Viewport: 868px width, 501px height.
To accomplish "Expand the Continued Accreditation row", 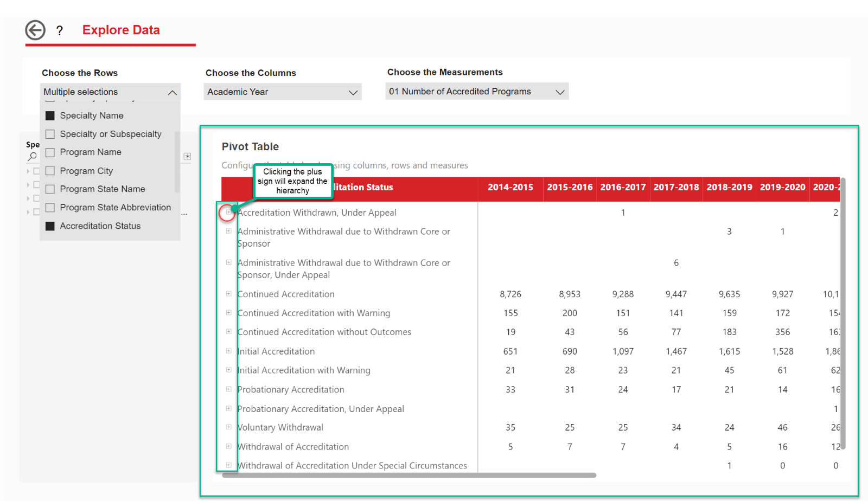I will 228,294.
